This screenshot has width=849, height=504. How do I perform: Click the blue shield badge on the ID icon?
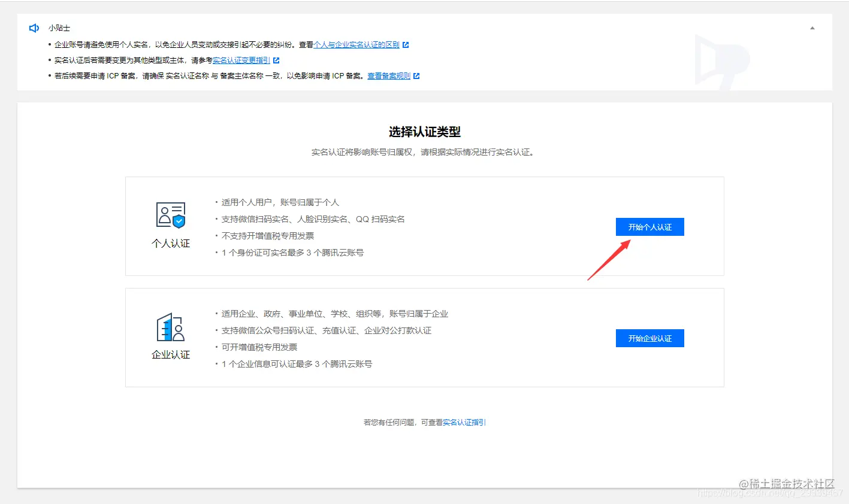[x=179, y=221]
